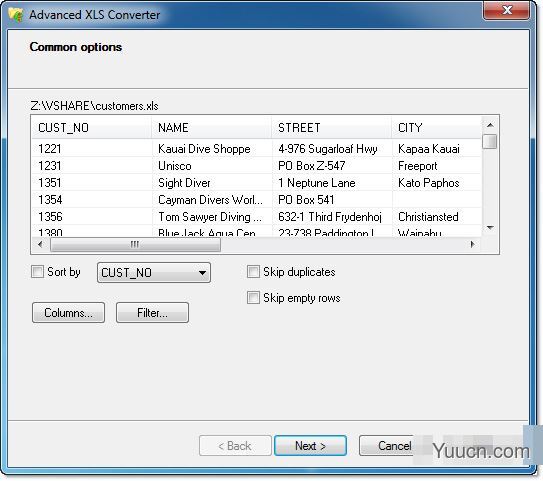543x481 pixels.
Task: Click the Z:\VSHARE\customers.xls file path
Action: click(x=94, y=106)
